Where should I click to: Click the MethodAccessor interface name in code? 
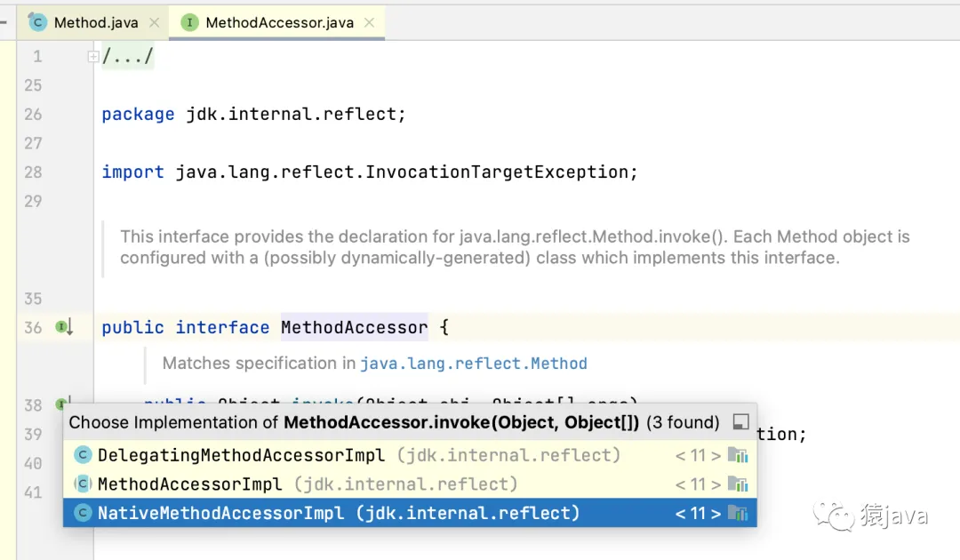click(x=354, y=327)
